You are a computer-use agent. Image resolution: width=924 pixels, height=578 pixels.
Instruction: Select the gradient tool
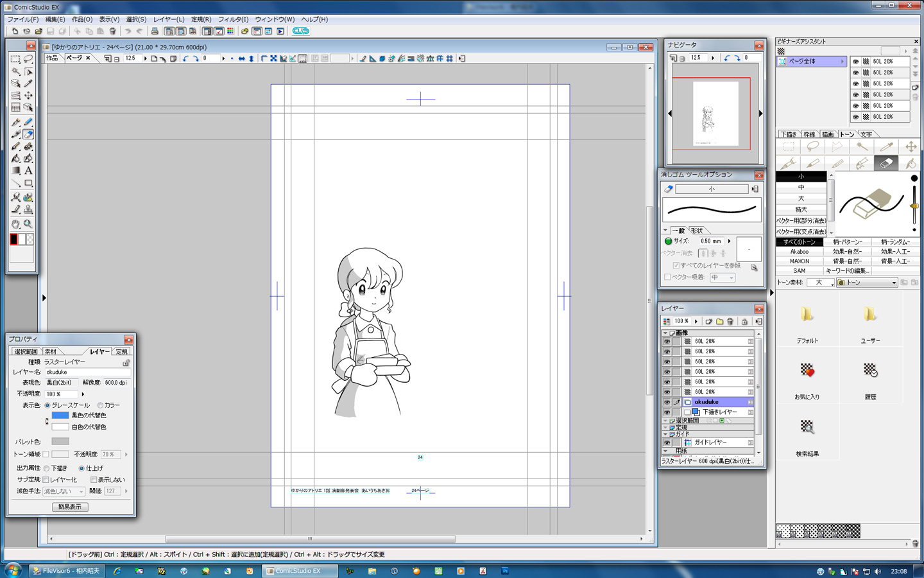[15, 171]
